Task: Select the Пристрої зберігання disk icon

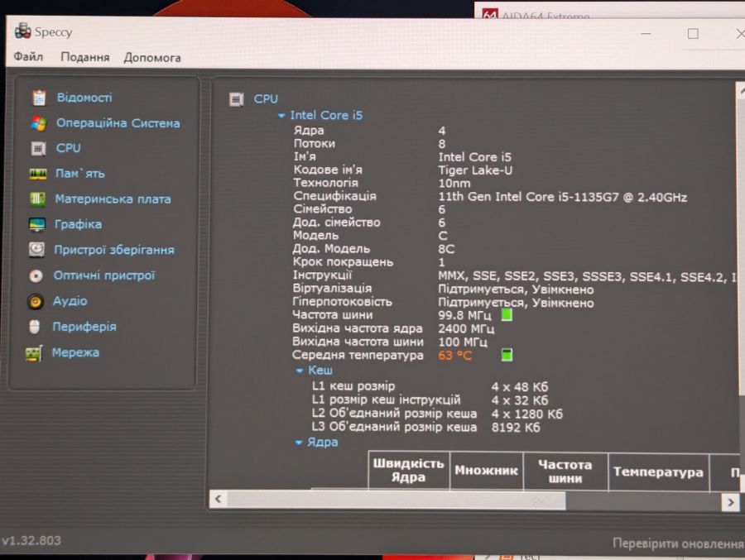Action: (x=36, y=249)
